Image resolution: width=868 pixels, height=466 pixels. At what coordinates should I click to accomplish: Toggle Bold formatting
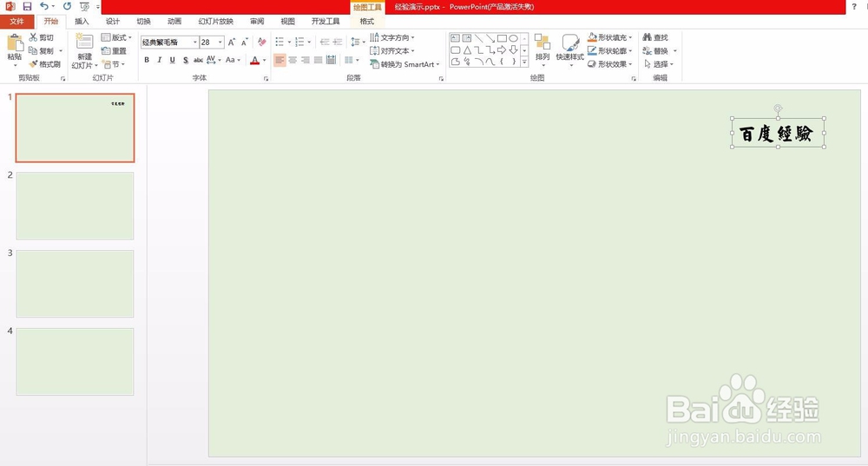[147, 60]
